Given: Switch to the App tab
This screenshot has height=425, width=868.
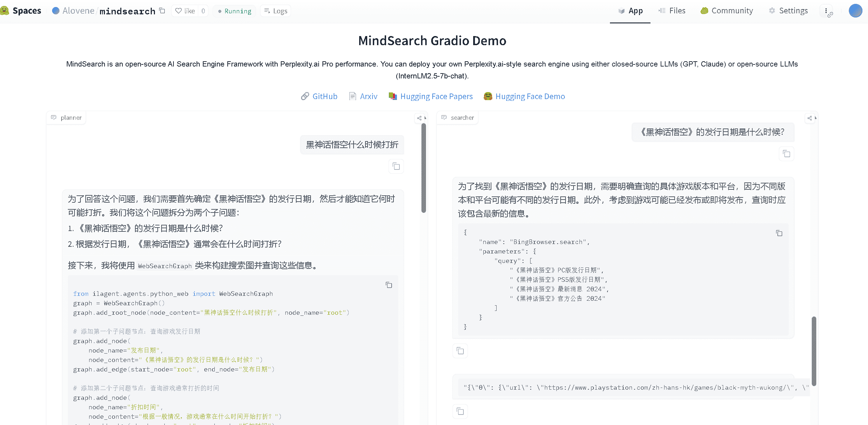Looking at the screenshot, I should point(630,11).
